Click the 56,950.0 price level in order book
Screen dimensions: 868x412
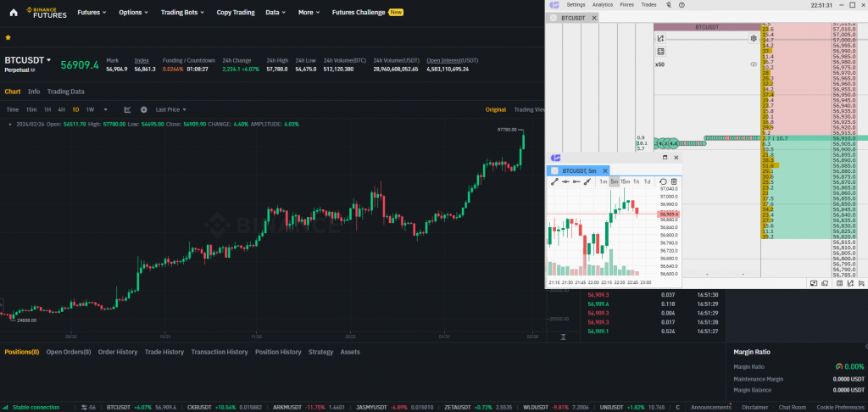click(844, 95)
